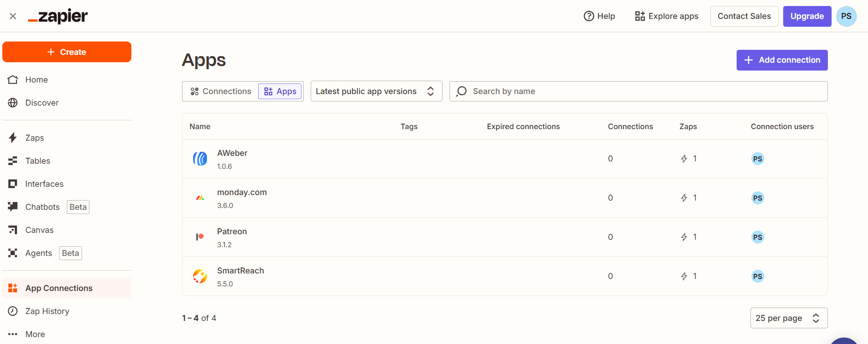Click the Tables icon

tap(13, 161)
